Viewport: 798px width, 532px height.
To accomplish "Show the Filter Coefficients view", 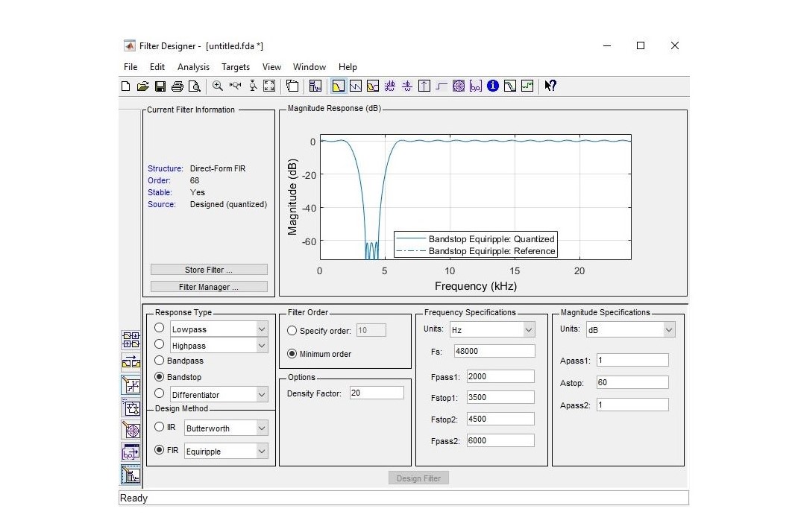I will tap(476, 86).
